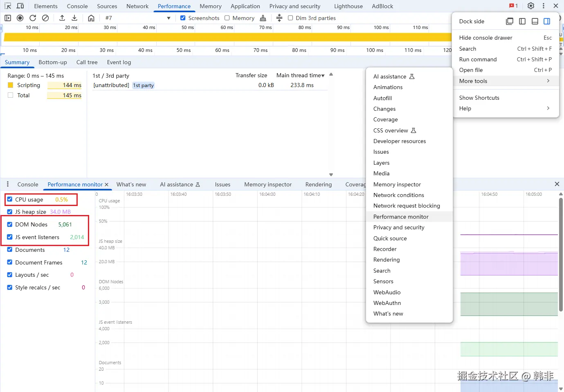Activate the inspect element picker icon
The width and height of the screenshot is (564, 392).
click(8, 6)
